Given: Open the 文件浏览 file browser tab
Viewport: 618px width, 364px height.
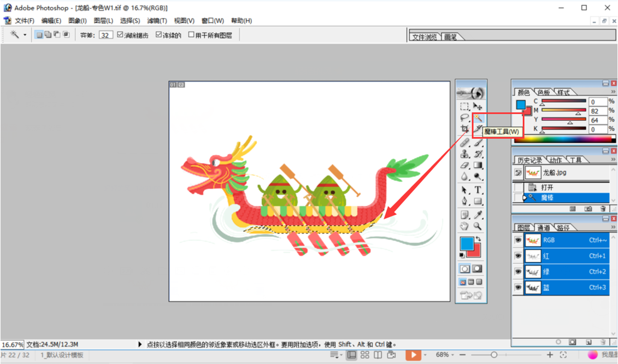Looking at the screenshot, I should coord(425,37).
